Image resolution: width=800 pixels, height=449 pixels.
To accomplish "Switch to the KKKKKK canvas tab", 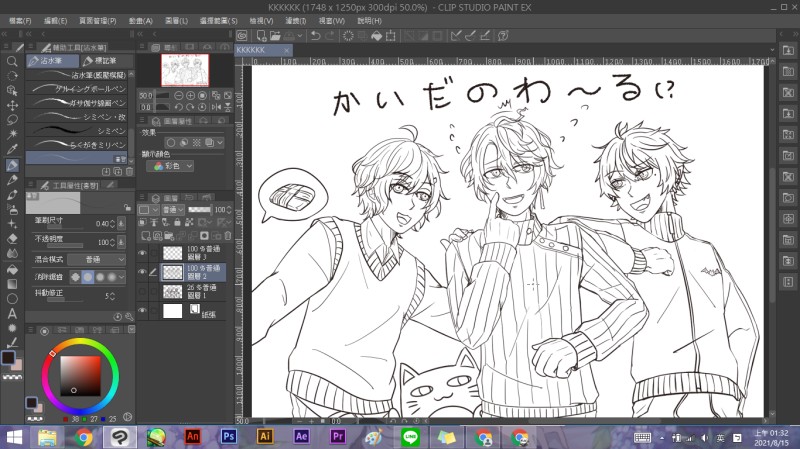I will pyautogui.click(x=263, y=50).
